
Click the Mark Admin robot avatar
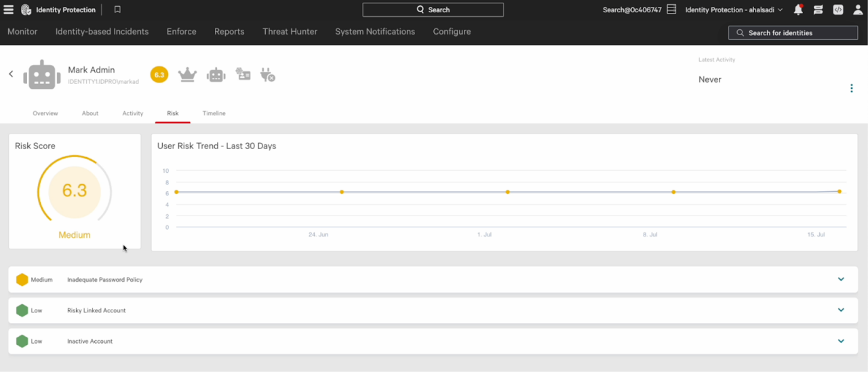tap(42, 75)
